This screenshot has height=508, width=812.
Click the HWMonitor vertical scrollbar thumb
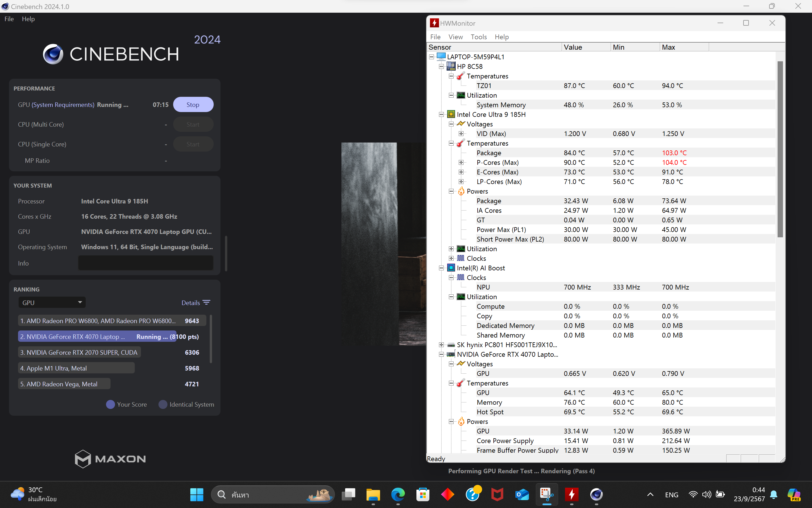pyautogui.click(x=780, y=149)
